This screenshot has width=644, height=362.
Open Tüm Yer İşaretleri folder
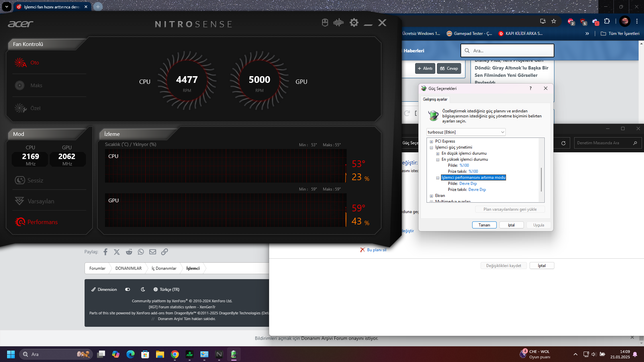(620, 34)
